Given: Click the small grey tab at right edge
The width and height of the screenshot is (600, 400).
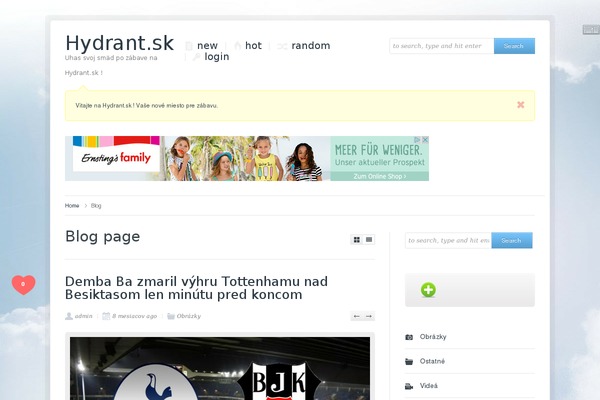Looking at the screenshot, I should coord(591,29).
